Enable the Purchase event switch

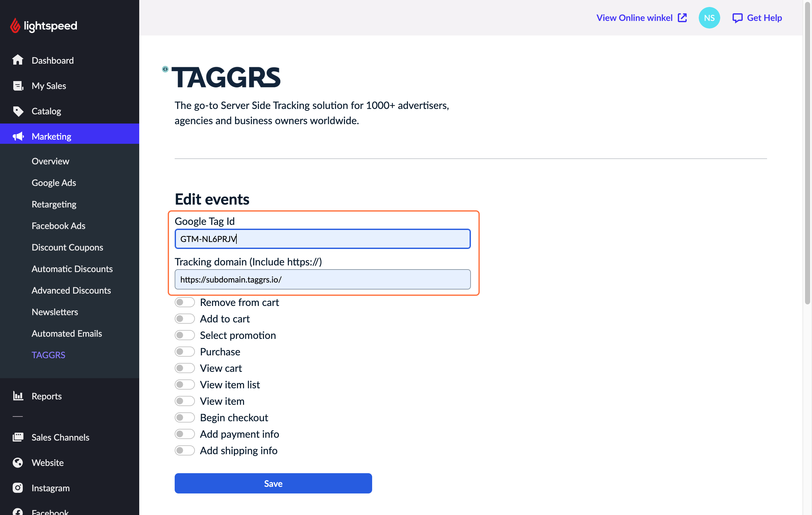click(184, 352)
